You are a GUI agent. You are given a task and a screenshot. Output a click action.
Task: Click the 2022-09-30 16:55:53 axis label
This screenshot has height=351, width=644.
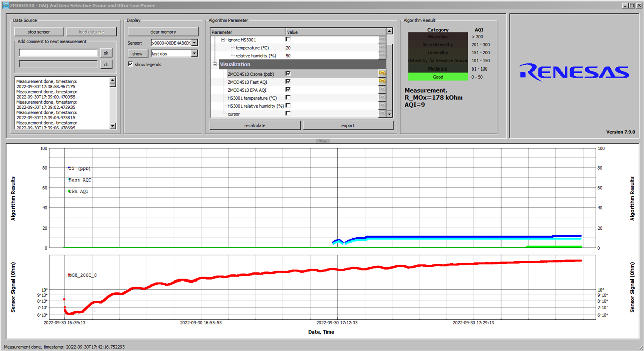click(200, 323)
